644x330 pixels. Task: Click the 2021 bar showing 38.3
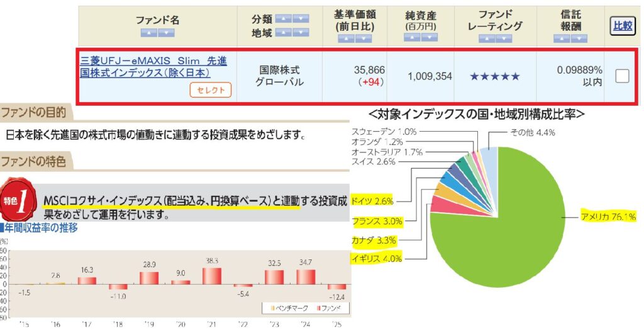(x=212, y=276)
